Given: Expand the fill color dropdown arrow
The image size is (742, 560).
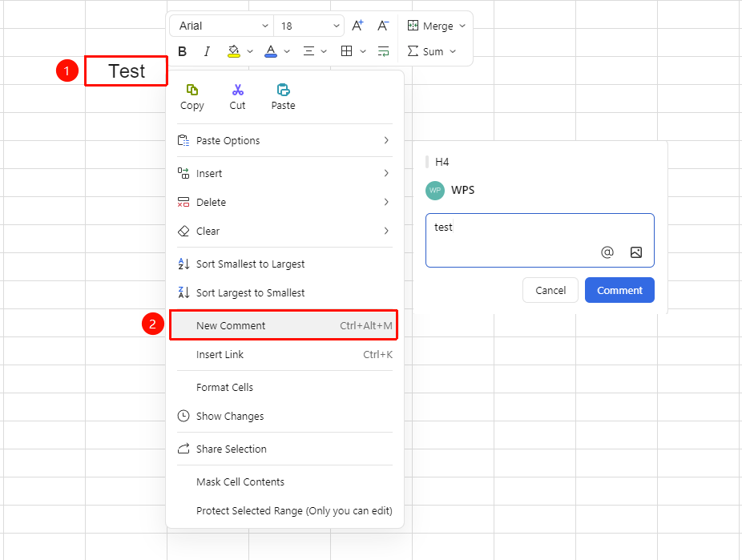Looking at the screenshot, I should (x=250, y=51).
